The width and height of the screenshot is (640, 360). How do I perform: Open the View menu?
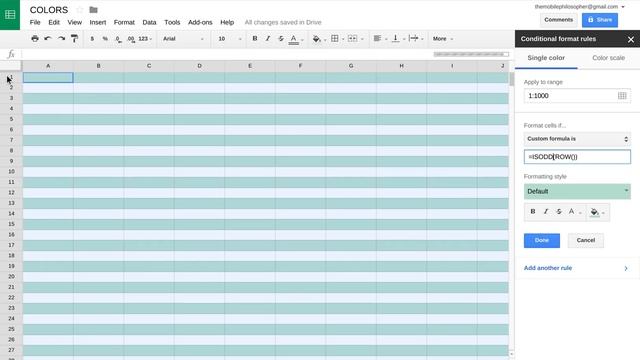(75, 22)
